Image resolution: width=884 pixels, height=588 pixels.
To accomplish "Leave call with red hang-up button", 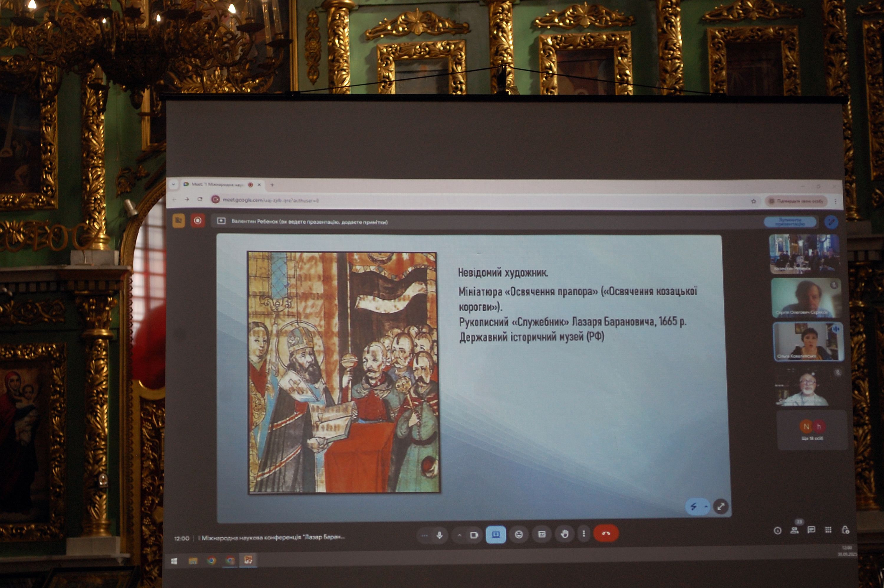I will tap(606, 533).
